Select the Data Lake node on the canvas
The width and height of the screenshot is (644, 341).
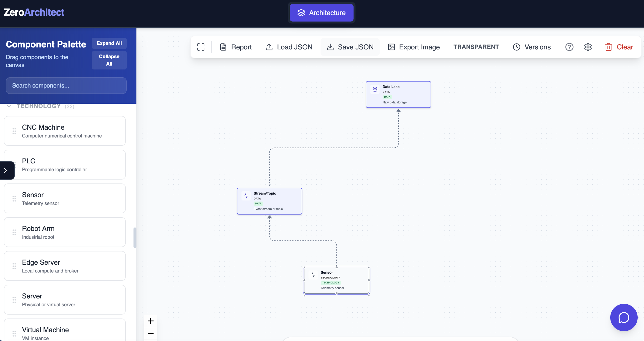[398, 94]
